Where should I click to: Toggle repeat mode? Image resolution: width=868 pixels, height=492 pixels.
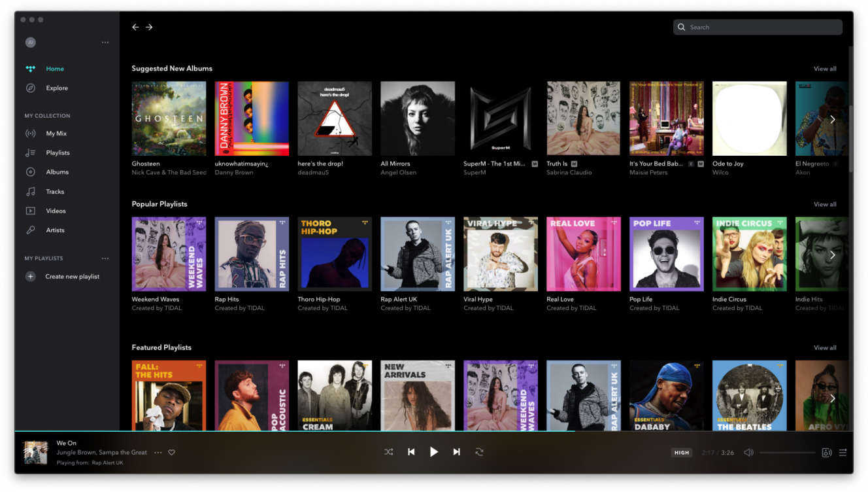479,452
